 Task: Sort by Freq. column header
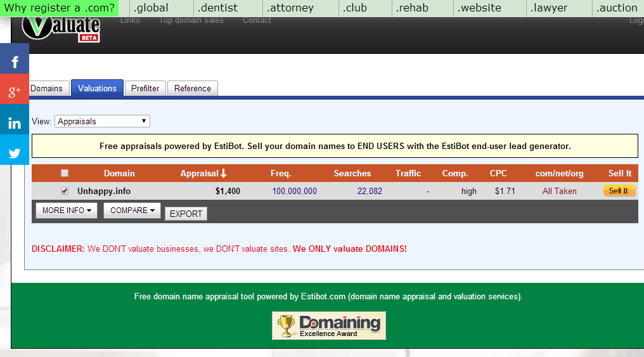pos(281,173)
